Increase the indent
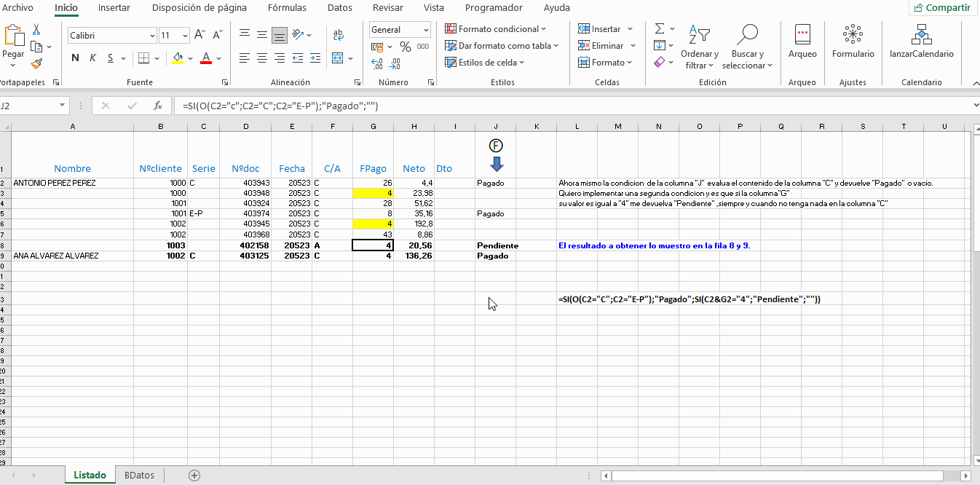 point(314,58)
